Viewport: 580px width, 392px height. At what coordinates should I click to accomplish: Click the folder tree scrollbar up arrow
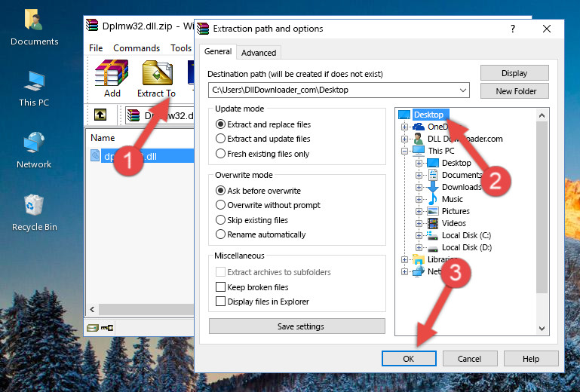(542, 115)
